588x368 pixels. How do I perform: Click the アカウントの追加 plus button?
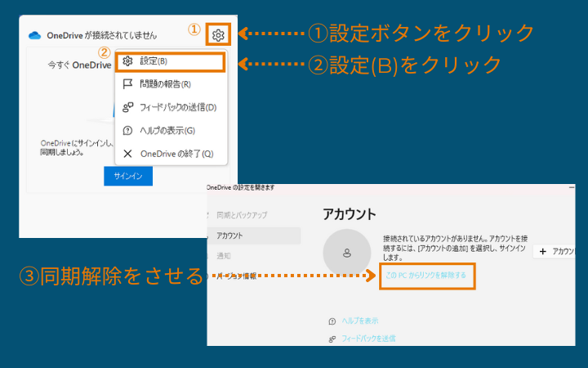click(x=555, y=252)
